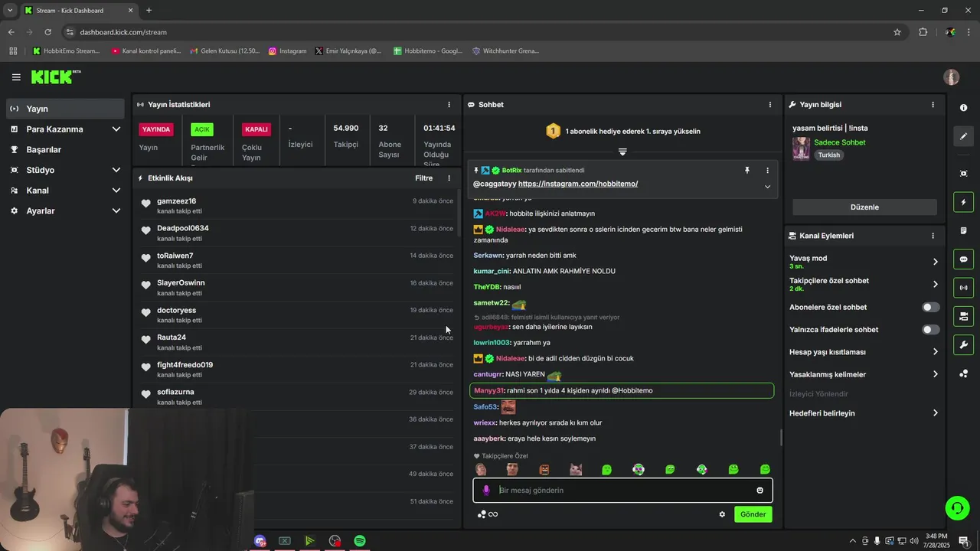Toggle the lightning activity feed icon
Screen dimensions: 980x551
click(963, 202)
